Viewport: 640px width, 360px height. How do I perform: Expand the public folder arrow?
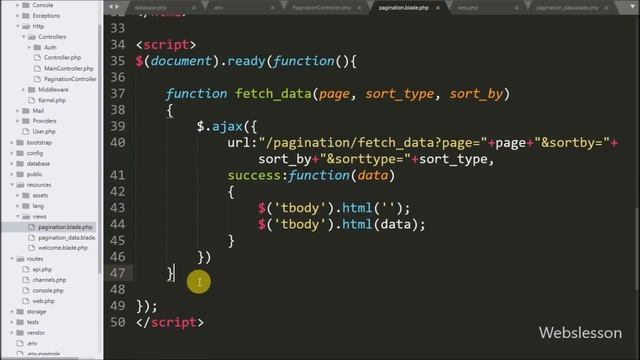click(x=12, y=174)
